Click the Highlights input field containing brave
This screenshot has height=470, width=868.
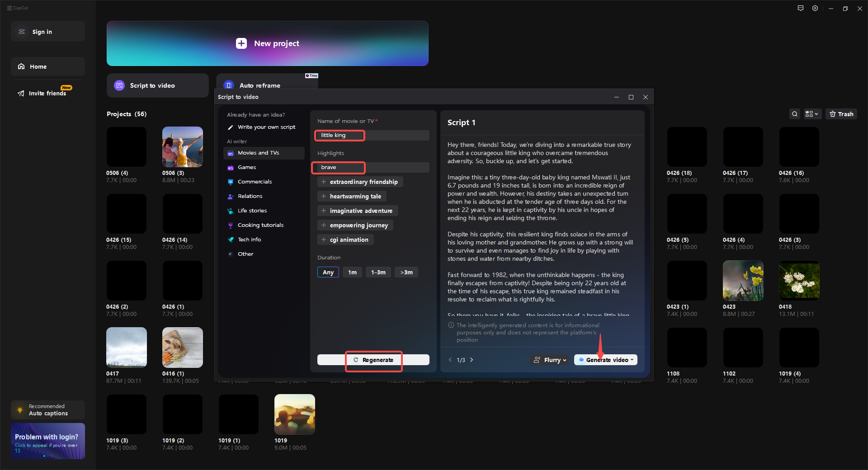point(373,167)
